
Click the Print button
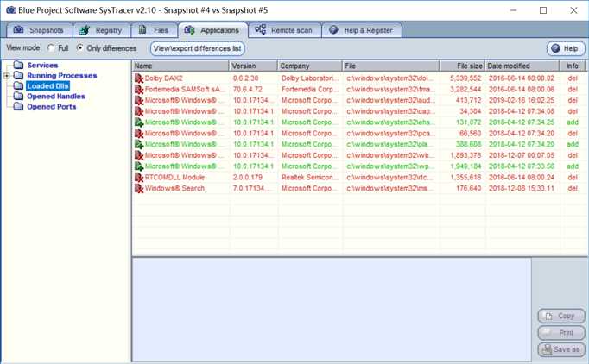click(561, 333)
